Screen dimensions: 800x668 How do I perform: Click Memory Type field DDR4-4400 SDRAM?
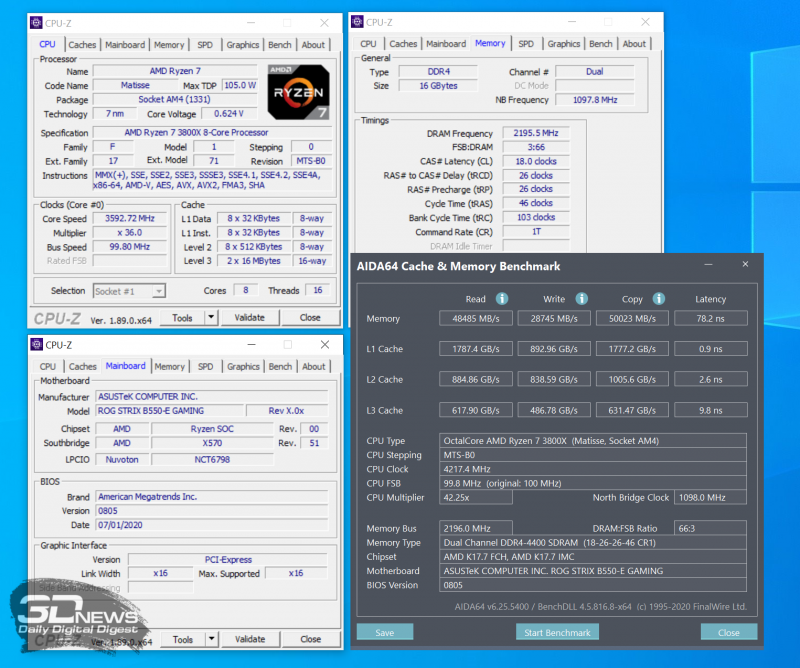[x=593, y=542]
